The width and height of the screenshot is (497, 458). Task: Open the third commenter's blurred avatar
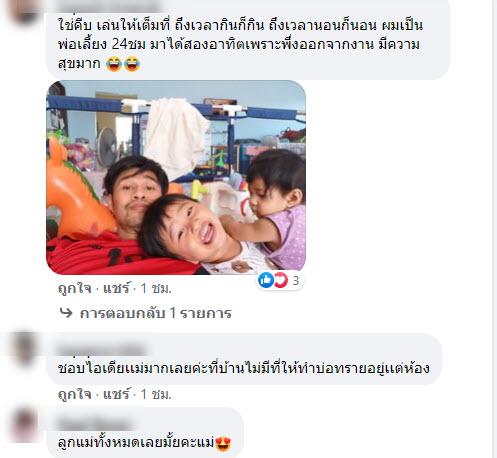pos(24,425)
